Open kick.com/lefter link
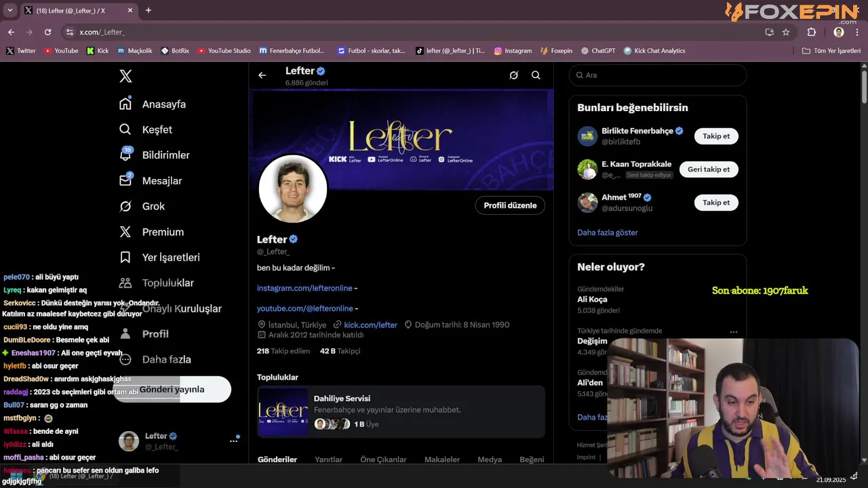Screen dimensions: 868x488 tap(370, 325)
